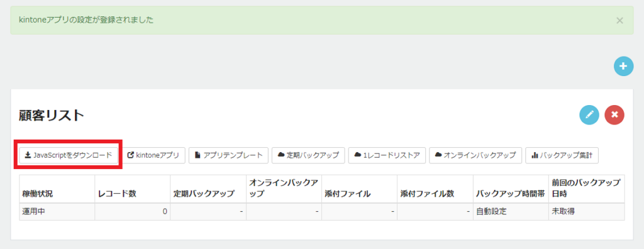Click the アプリテンプレート button

[228, 155]
